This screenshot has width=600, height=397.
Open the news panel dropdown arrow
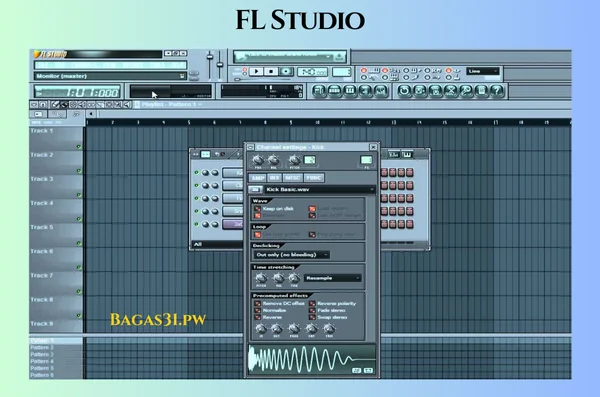(x=328, y=57)
